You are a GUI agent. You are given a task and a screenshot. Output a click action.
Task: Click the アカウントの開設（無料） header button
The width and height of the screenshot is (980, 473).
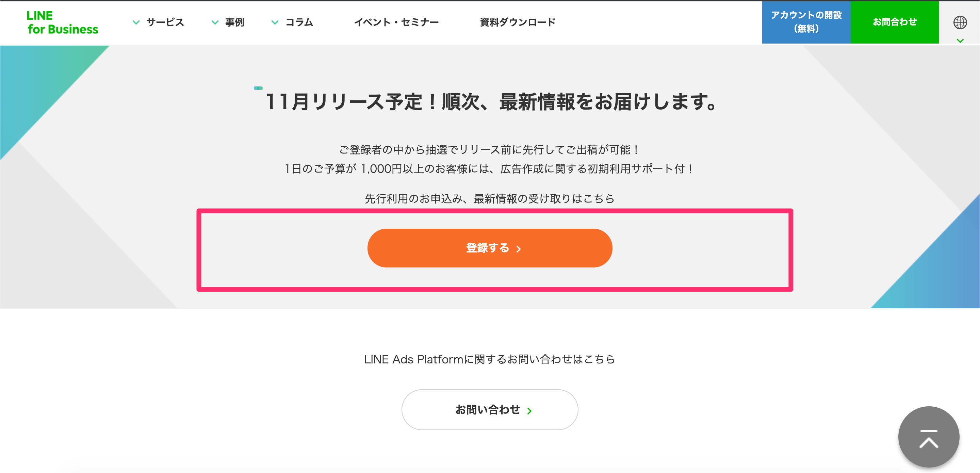(806, 22)
